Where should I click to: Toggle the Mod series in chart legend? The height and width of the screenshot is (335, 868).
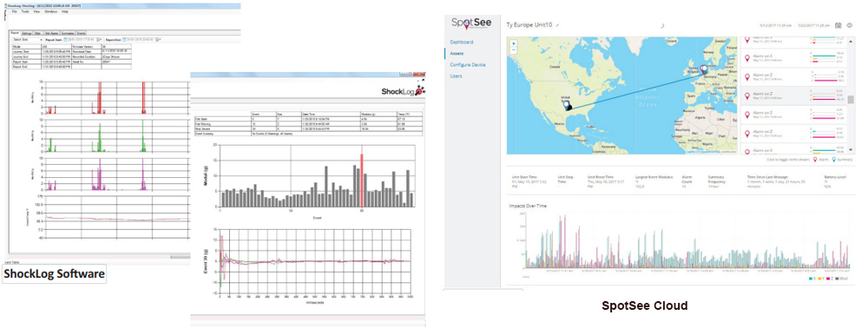tap(842, 279)
